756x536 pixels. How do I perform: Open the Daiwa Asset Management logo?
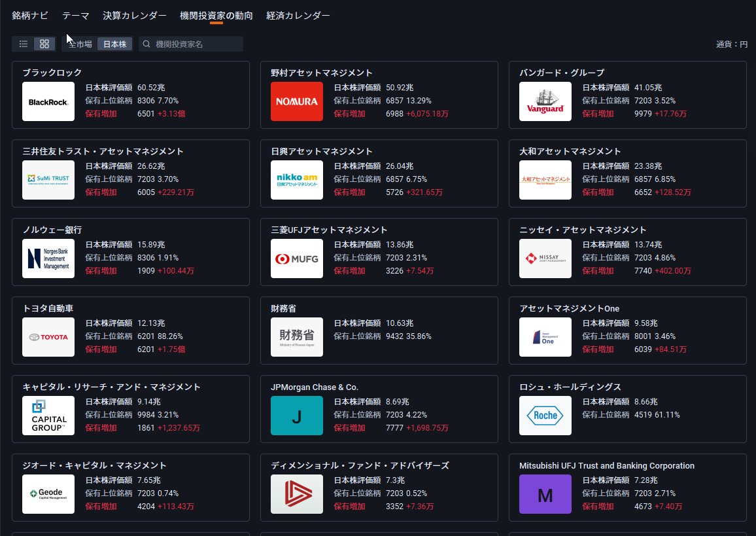pyautogui.click(x=545, y=180)
